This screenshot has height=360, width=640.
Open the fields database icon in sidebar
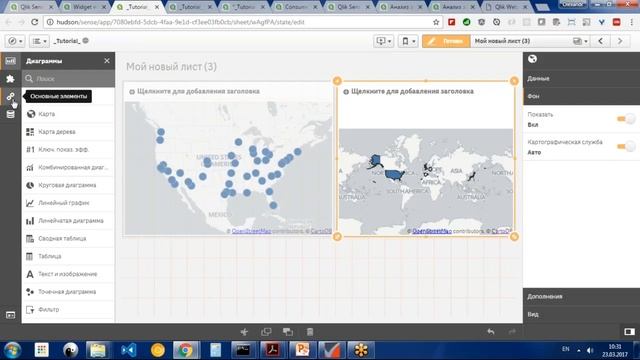10,114
